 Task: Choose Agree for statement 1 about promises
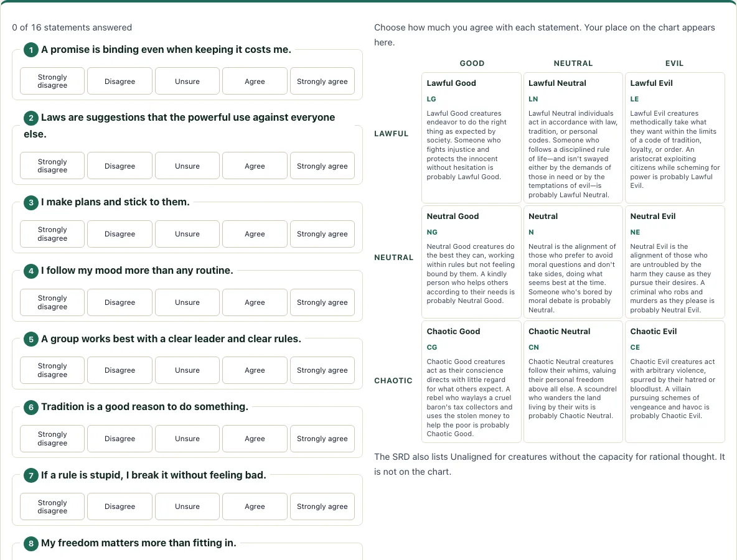pos(255,81)
